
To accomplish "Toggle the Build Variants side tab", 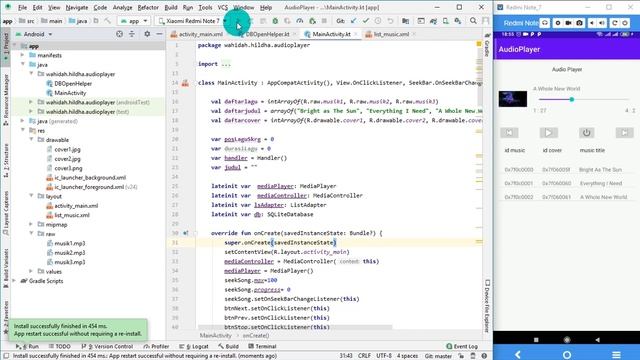I will coord(6,267).
